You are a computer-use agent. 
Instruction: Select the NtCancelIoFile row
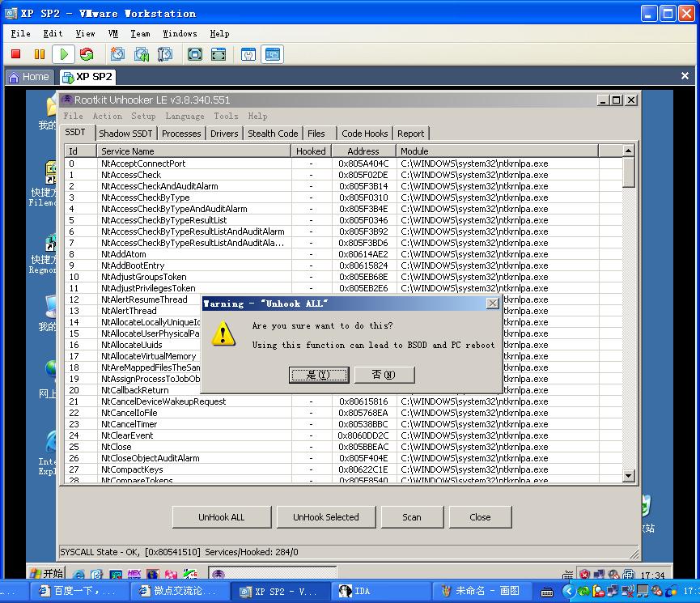[x=344, y=413]
